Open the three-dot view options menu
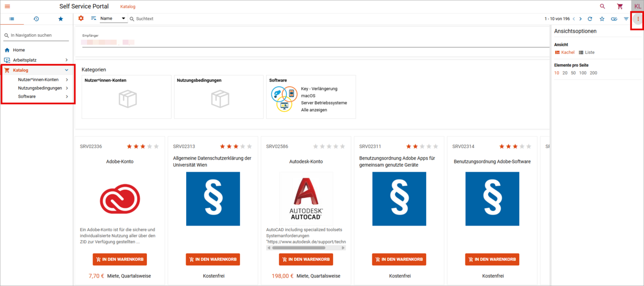 [x=638, y=19]
